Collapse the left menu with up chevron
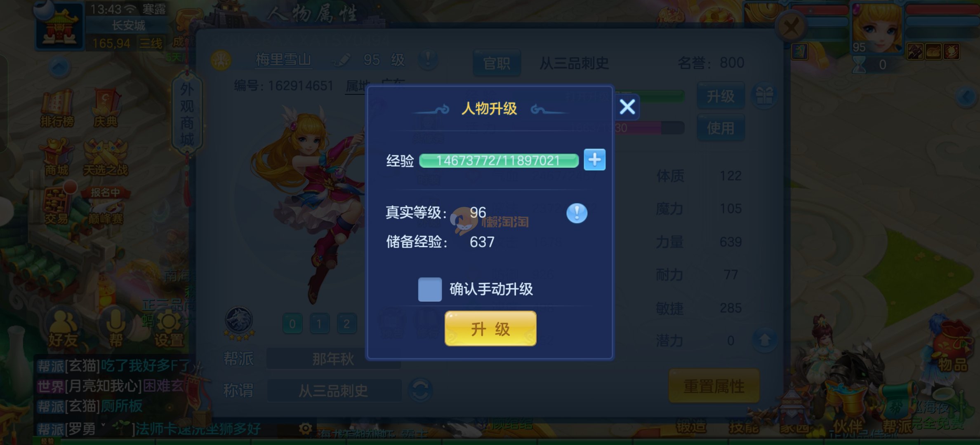This screenshot has width=980, height=445. (x=59, y=66)
